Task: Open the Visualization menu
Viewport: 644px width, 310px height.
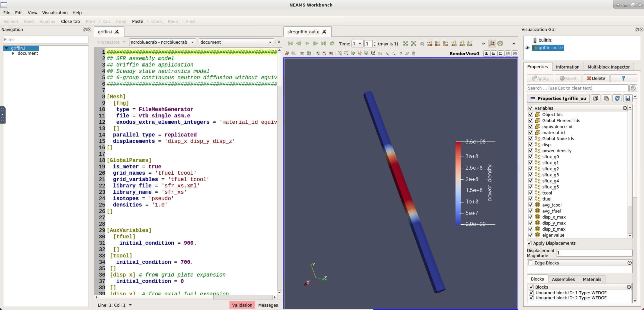Action: click(55, 13)
